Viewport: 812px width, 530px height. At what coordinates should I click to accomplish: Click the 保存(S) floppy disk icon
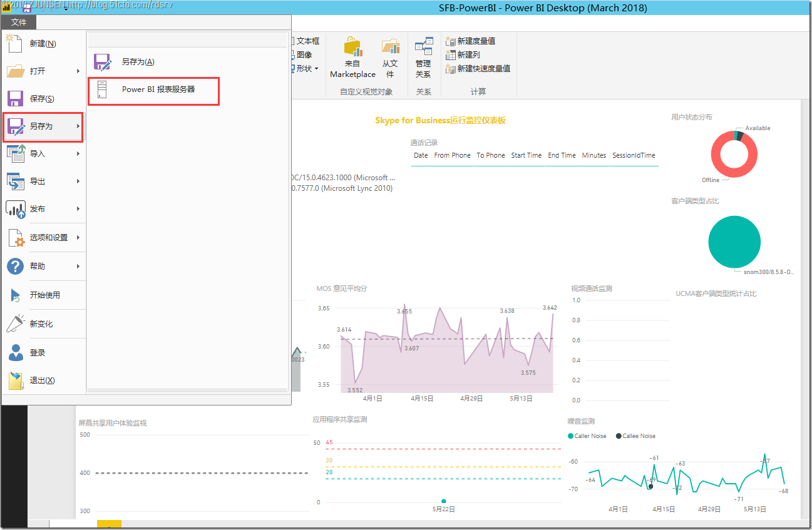(15, 99)
